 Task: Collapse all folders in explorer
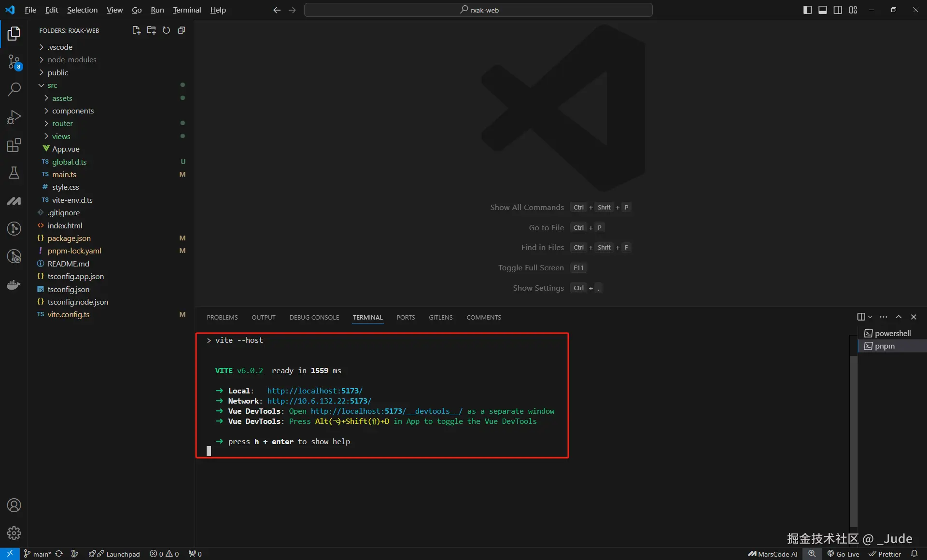(182, 30)
